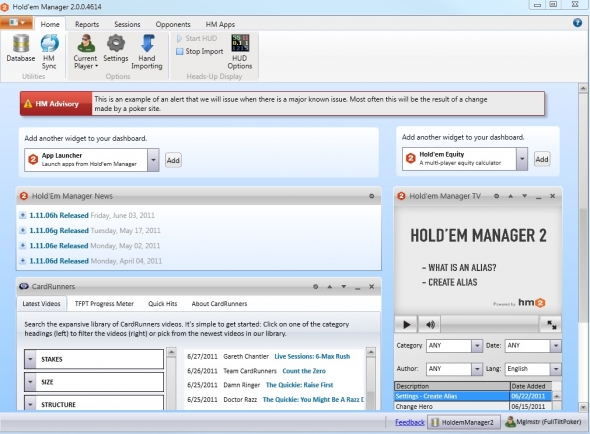
Task: Open the Quick Hits tab
Action: (x=163, y=304)
